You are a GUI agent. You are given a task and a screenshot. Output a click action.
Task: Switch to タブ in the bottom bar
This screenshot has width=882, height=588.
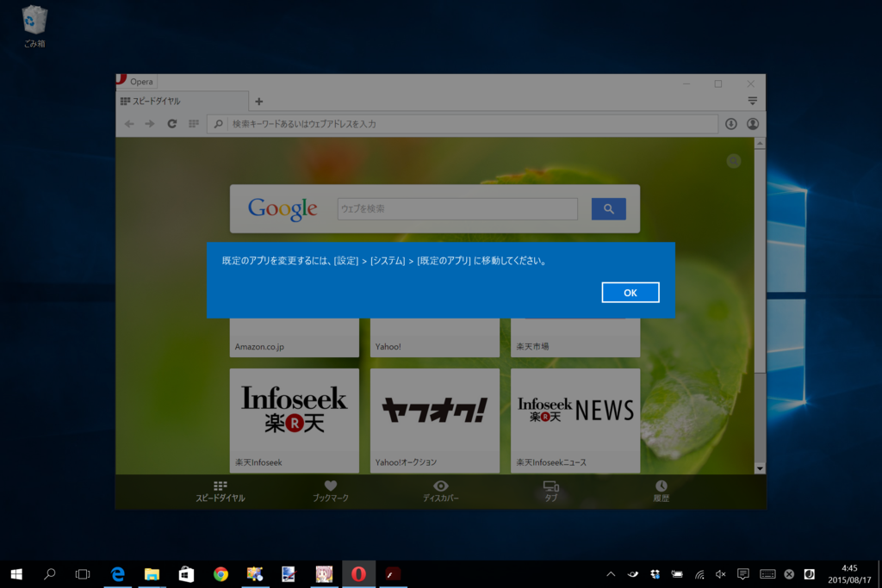pos(550,492)
